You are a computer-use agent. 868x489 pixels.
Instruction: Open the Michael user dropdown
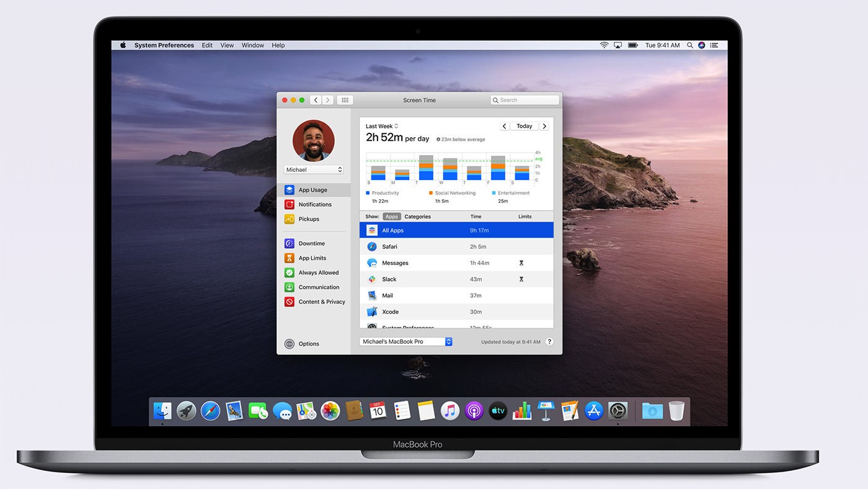coord(314,169)
